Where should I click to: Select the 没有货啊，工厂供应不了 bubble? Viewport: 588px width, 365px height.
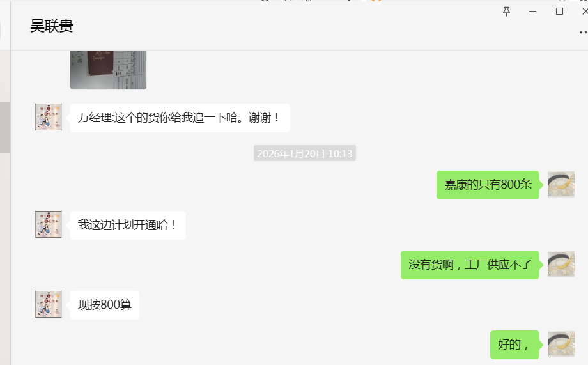click(x=470, y=265)
